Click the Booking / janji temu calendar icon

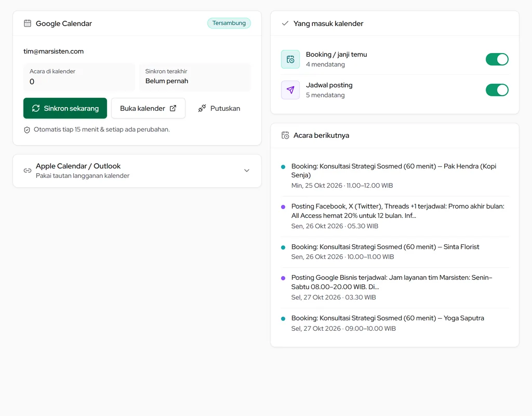click(290, 59)
